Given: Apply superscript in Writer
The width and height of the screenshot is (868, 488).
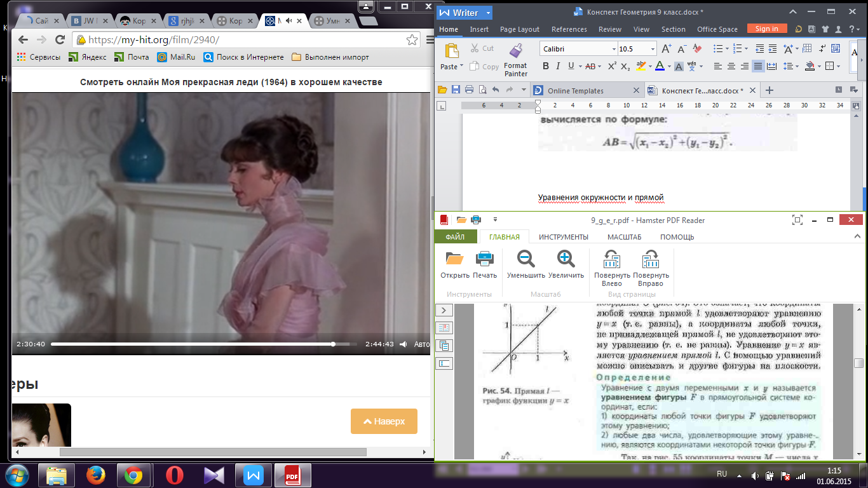Looking at the screenshot, I should [612, 66].
